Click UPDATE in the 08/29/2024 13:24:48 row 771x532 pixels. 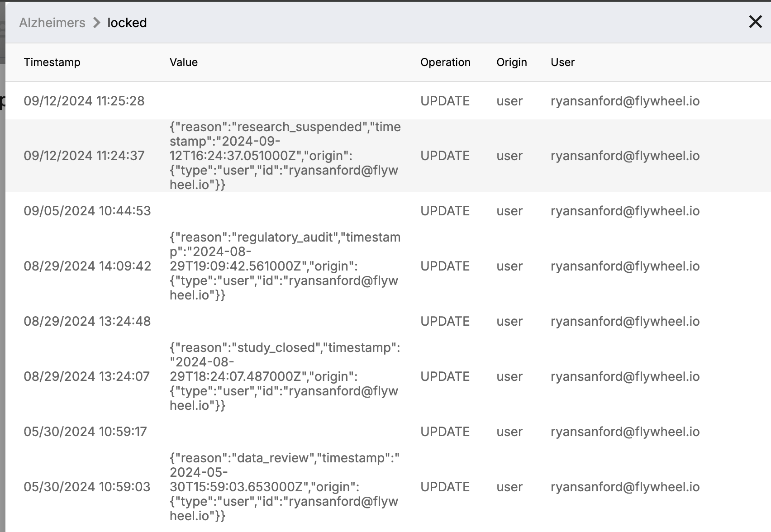coord(445,321)
